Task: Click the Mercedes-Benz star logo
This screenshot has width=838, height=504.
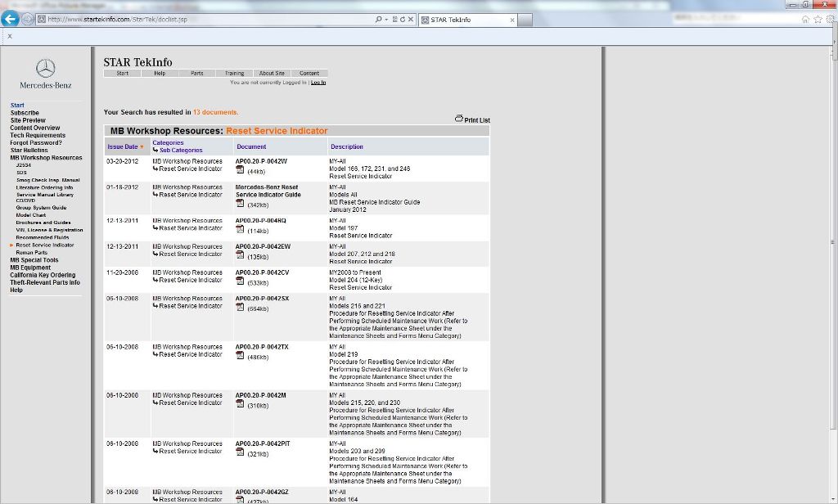Action: pos(46,68)
